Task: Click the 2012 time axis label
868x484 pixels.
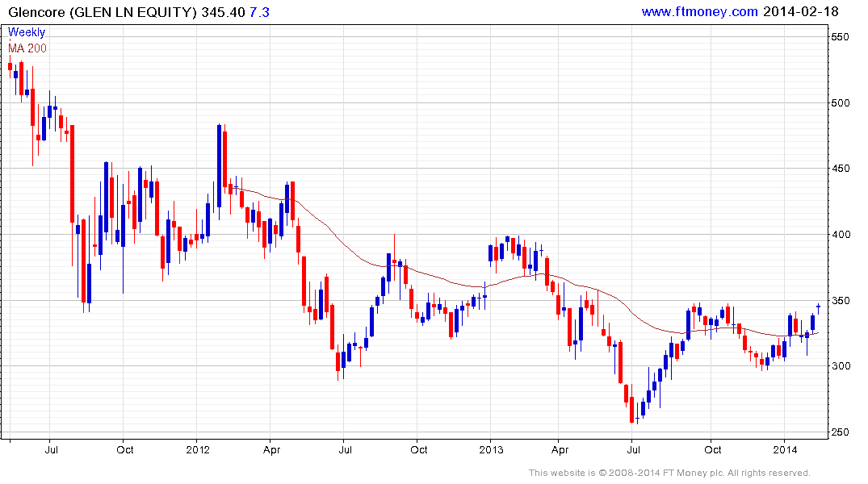Action: tap(198, 449)
